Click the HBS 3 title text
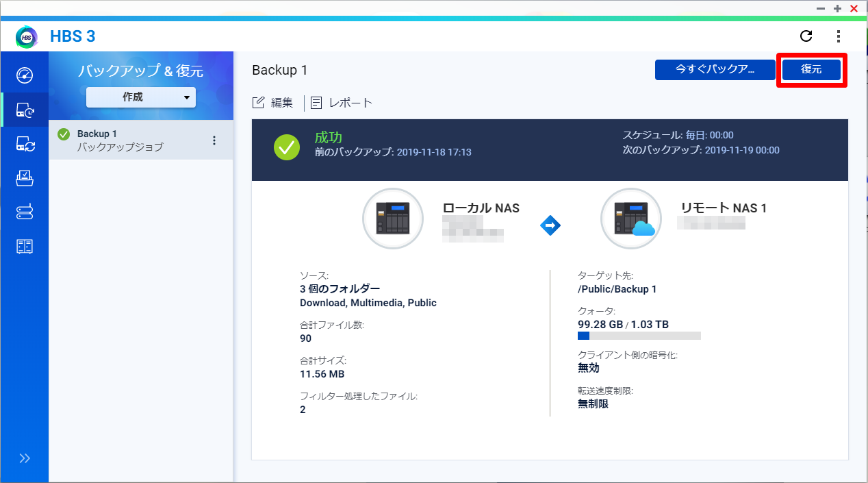Screen dimensions: 868x483 [x=73, y=36]
